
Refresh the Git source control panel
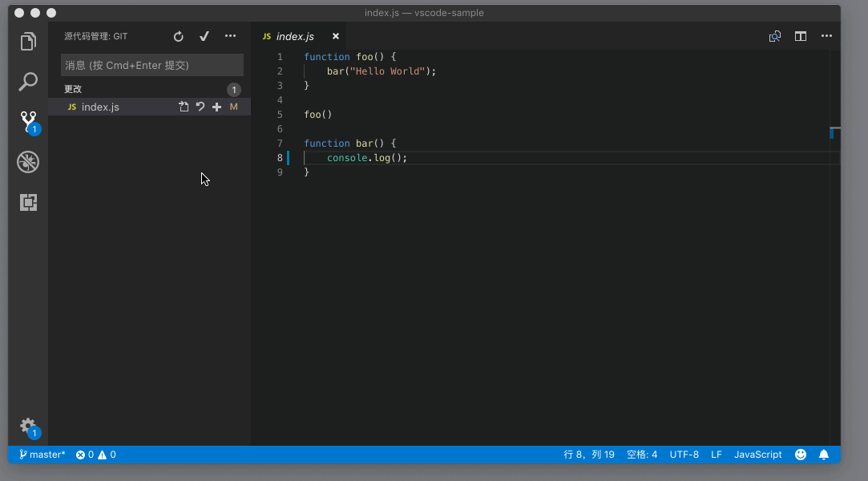(179, 36)
